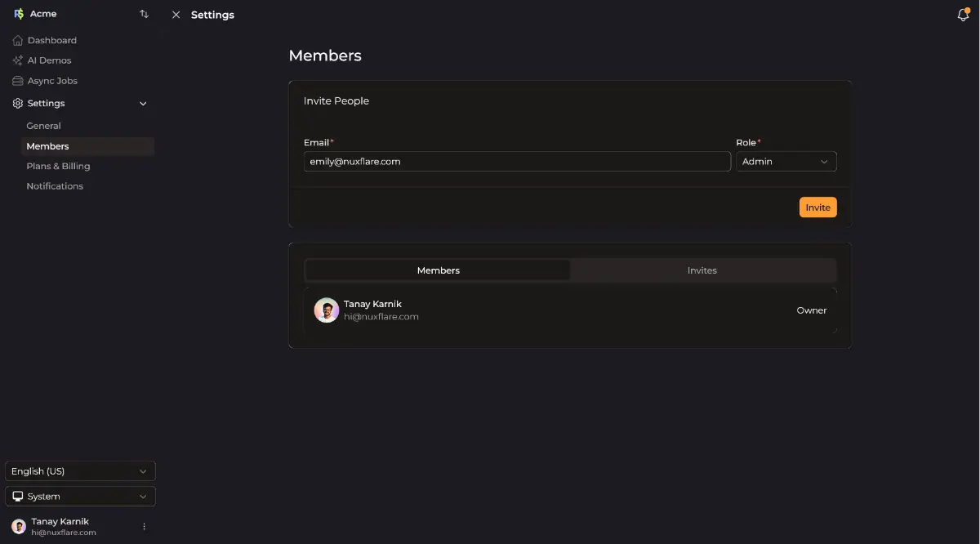Click the Acme workspace logo icon

pos(19,14)
